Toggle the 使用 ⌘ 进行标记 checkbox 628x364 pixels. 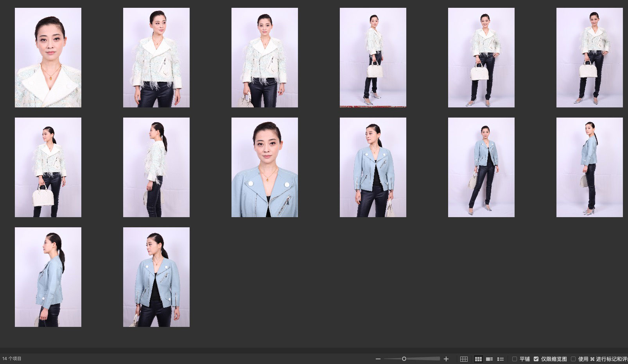[x=573, y=359]
